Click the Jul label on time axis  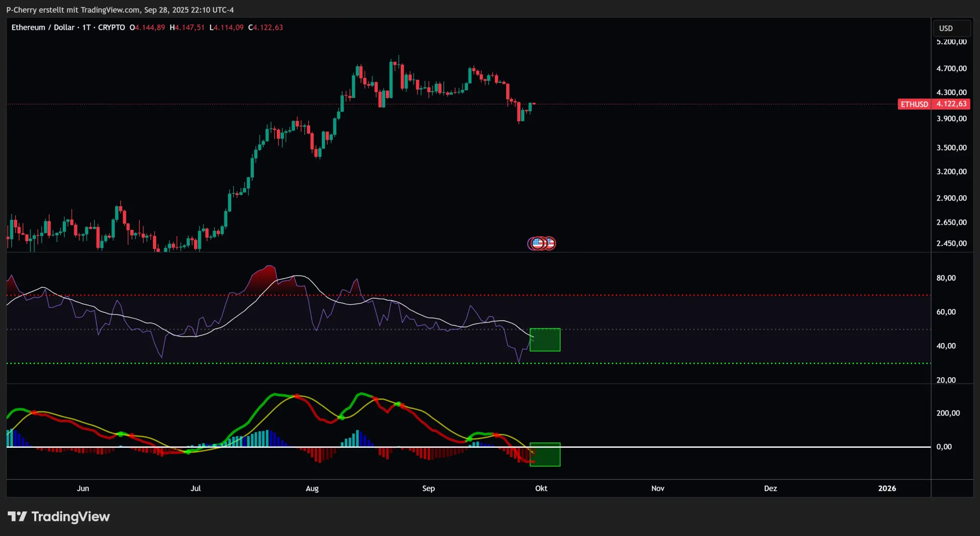point(196,488)
